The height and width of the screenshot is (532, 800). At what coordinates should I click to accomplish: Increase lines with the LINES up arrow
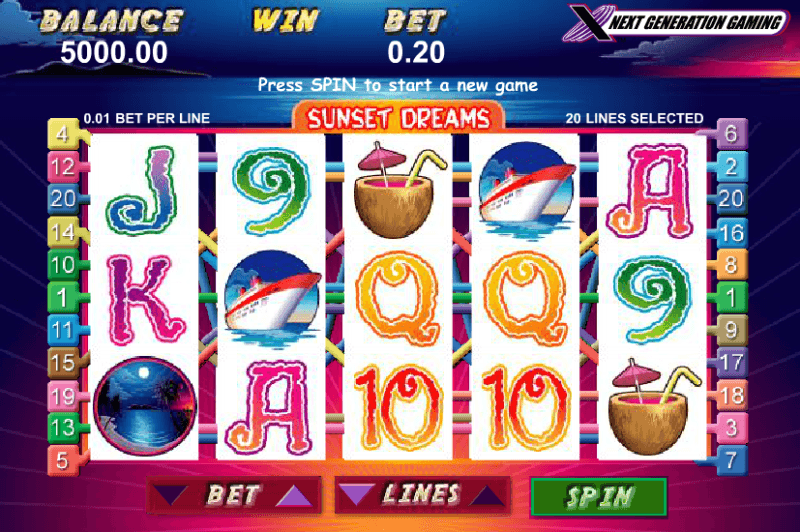485,495
